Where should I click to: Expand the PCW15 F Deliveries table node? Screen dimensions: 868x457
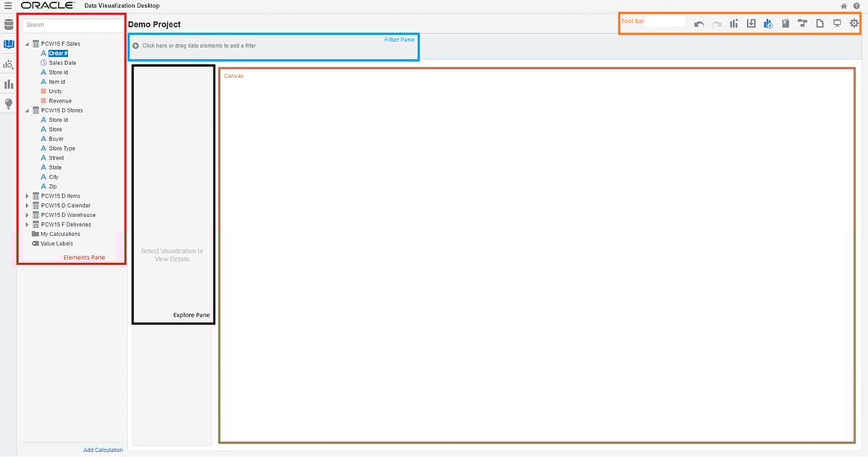27,225
